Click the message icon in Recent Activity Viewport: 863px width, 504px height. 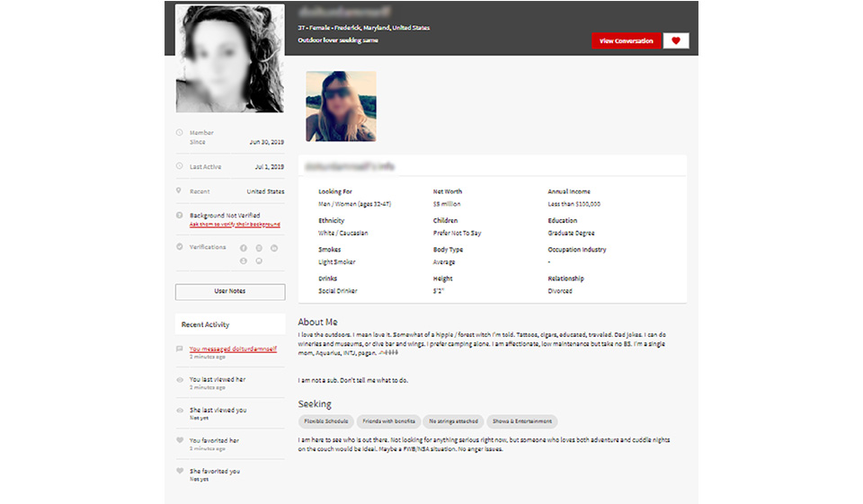180,349
